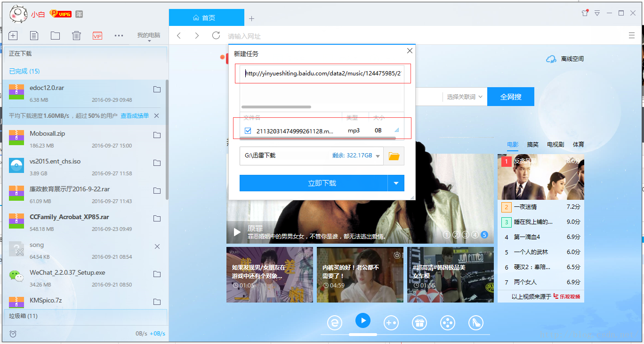Screen dimensions: 644x344
Task: Uncheck the mp3 file checkbox
Action: (x=248, y=131)
